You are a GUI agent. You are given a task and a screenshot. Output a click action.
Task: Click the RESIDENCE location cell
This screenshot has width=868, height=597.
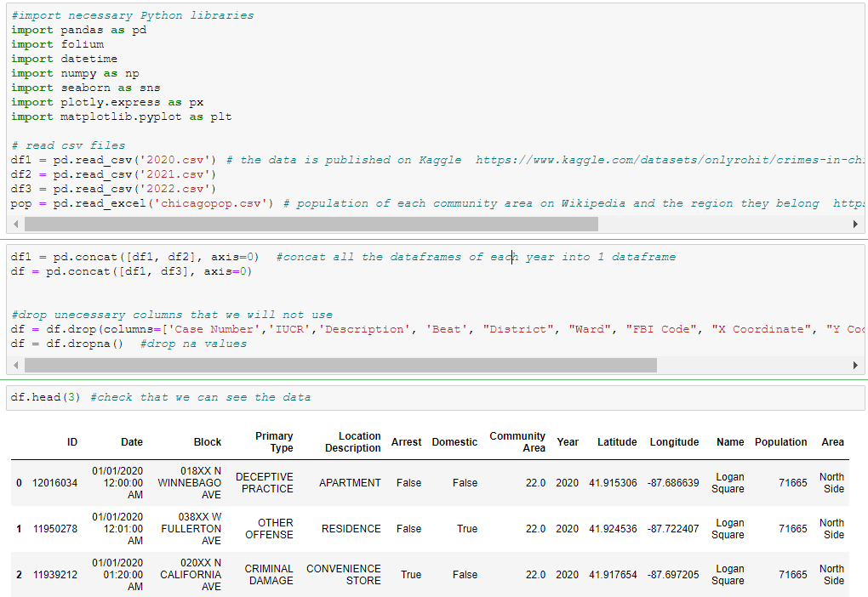(x=351, y=529)
